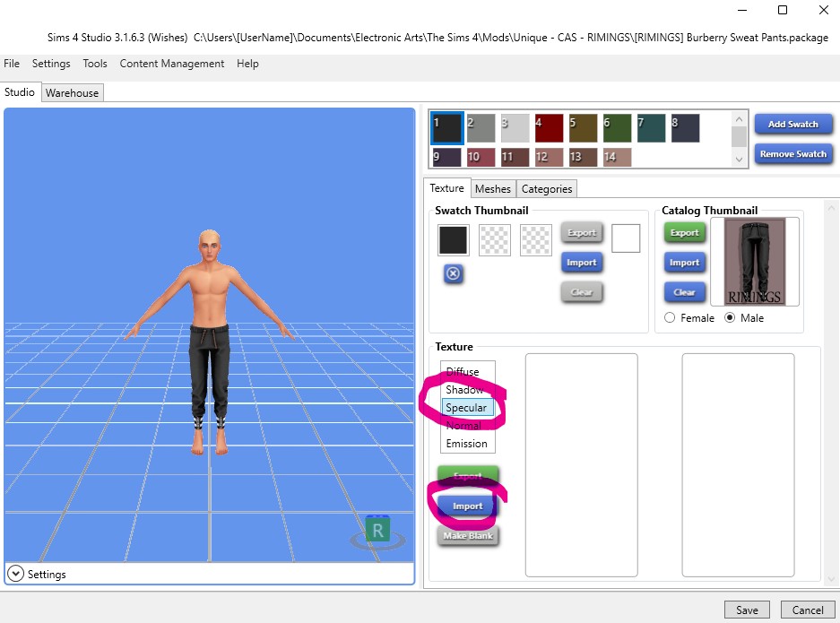
Task: Open the Meshes tab
Action: pos(493,188)
